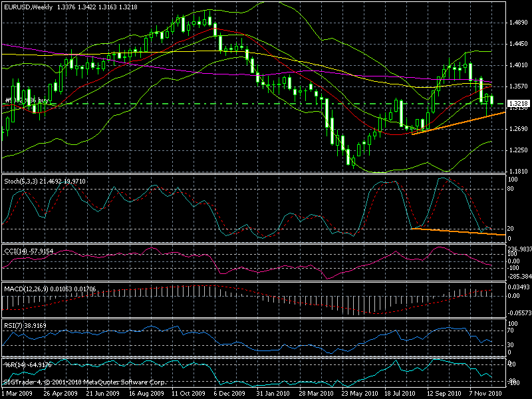This screenshot has height=399, width=532.
Task: Click the 21 Jun 2009 date label
Action: [x=103, y=394]
